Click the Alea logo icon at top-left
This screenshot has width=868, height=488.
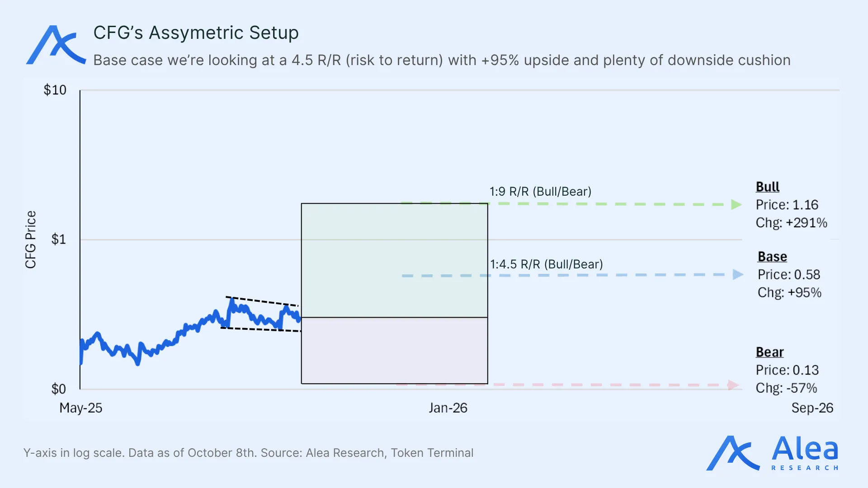tap(55, 45)
